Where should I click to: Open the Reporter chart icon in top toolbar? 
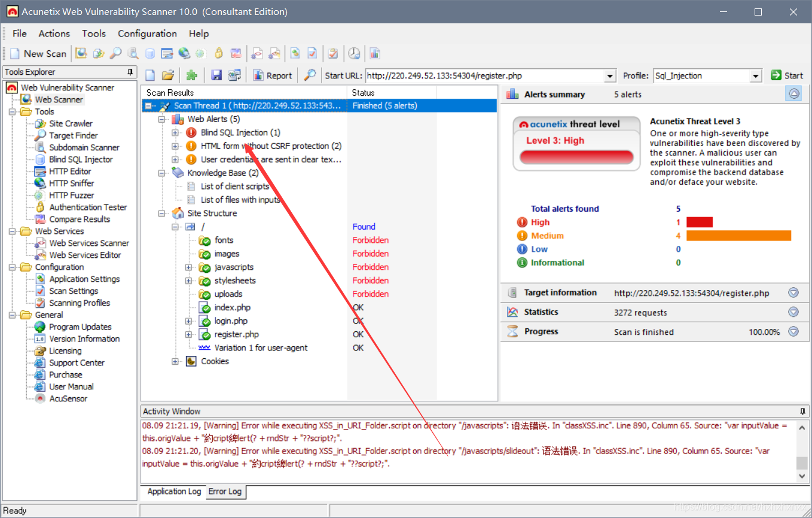(x=375, y=54)
